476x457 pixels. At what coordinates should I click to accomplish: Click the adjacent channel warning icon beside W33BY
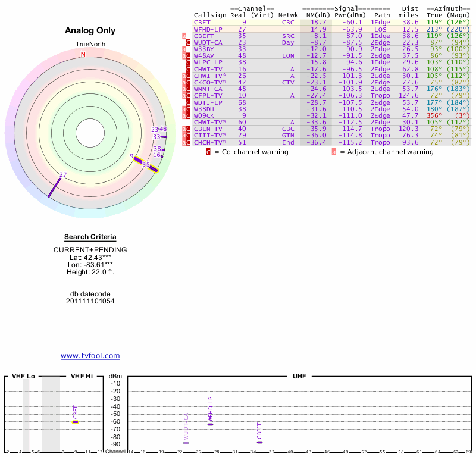tap(184, 49)
